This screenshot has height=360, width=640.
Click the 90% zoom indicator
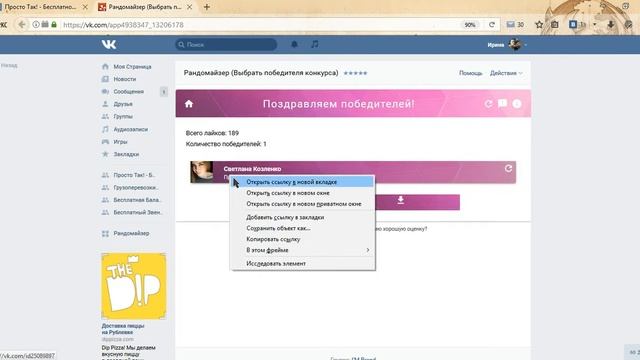coord(470,25)
